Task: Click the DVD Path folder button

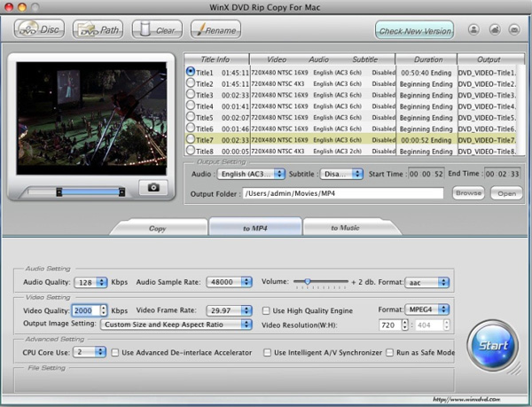Action: [98, 30]
